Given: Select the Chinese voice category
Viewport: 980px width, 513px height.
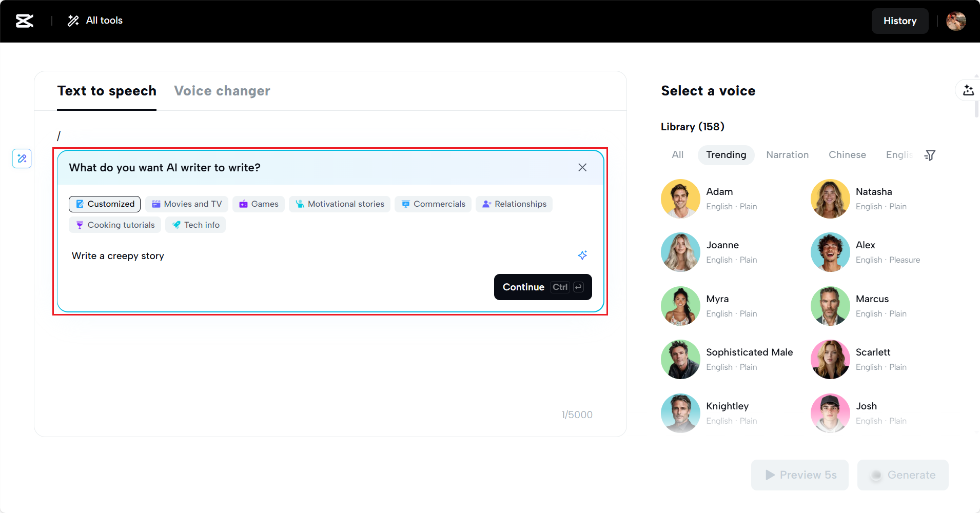Looking at the screenshot, I should click(848, 155).
